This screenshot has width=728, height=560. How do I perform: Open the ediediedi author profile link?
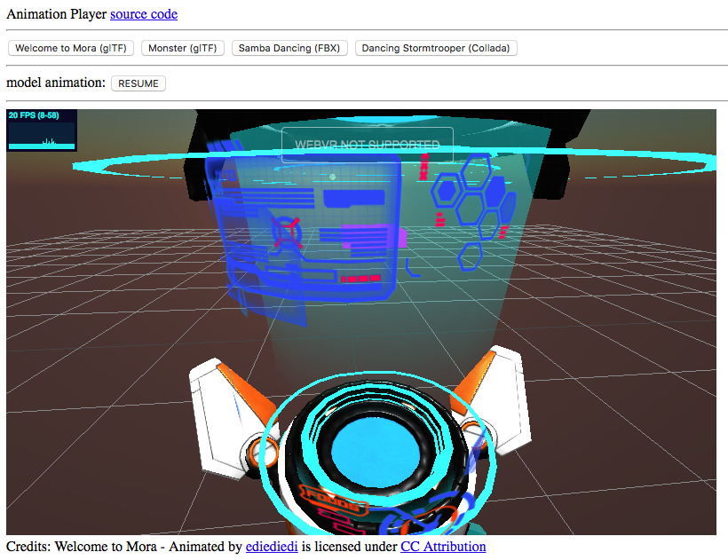272,547
